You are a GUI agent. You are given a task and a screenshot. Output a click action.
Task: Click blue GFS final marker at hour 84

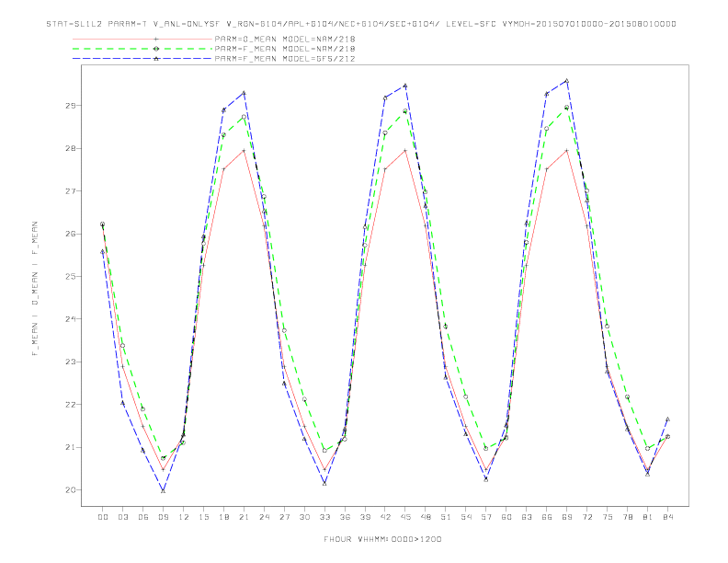coord(667,419)
